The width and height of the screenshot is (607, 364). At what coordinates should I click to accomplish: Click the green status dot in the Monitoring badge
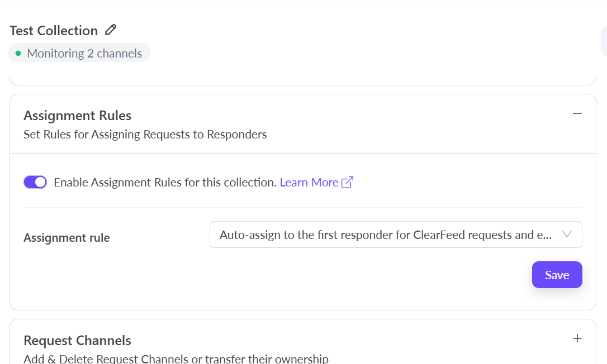[18, 54]
